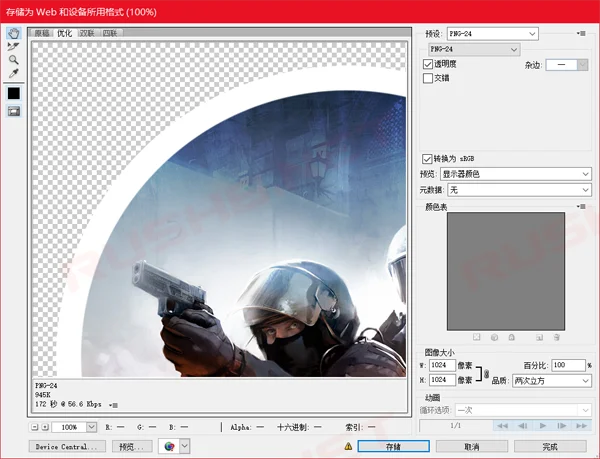Click the H height input field
The image size is (600, 459).
coord(442,380)
